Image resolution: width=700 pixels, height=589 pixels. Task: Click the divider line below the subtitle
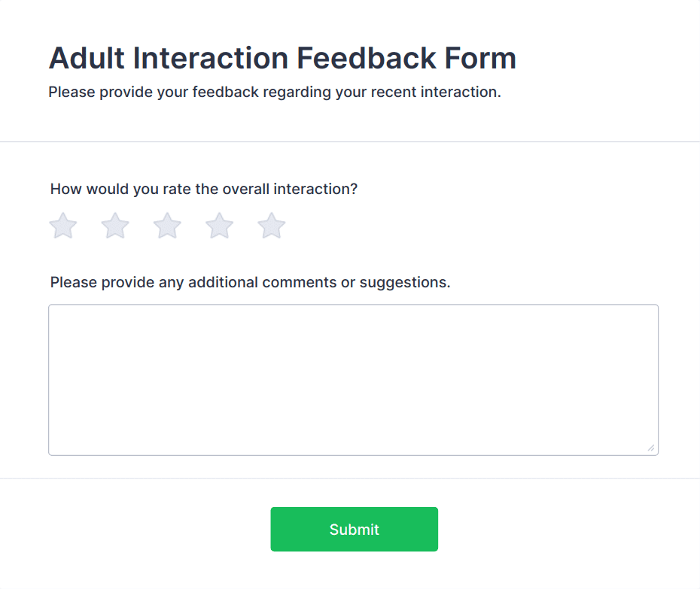click(350, 141)
